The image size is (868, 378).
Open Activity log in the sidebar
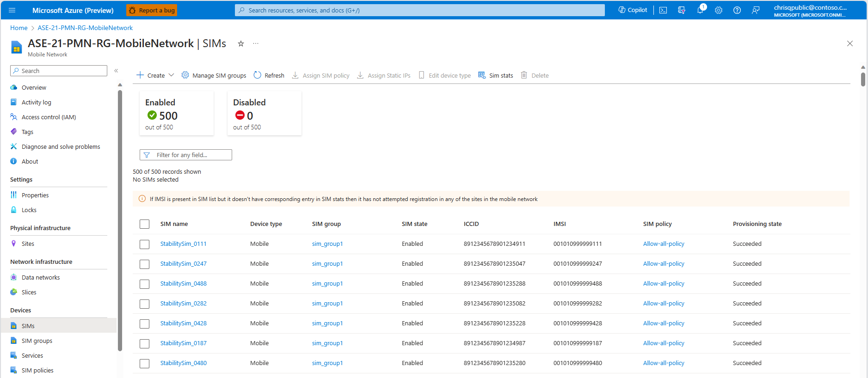pos(36,102)
